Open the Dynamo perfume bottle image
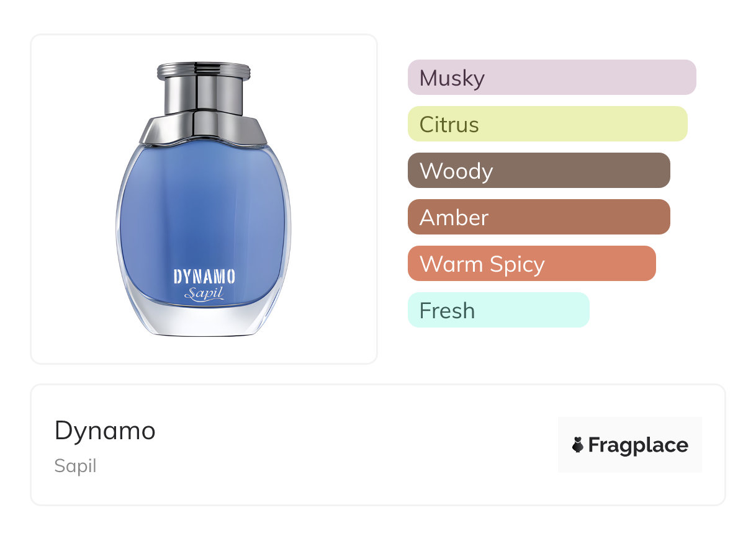The image size is (756, 536). coord(204,199)
